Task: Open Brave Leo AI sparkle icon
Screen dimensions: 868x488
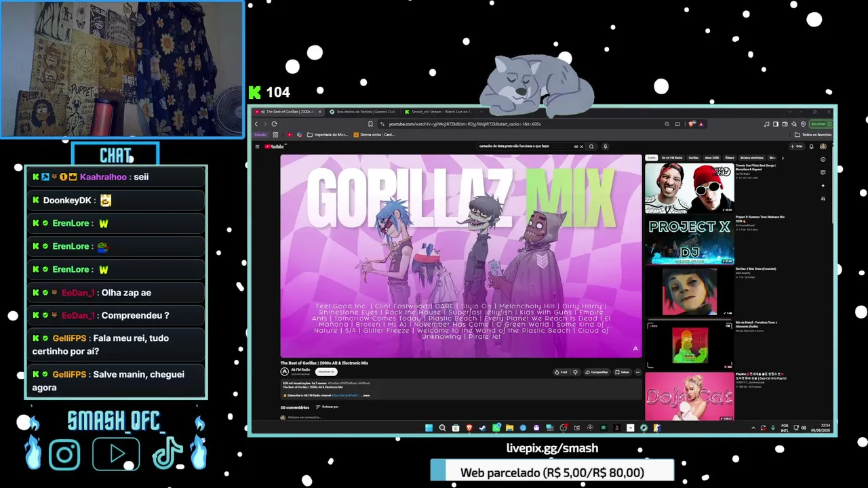Action: pos(794,124)
